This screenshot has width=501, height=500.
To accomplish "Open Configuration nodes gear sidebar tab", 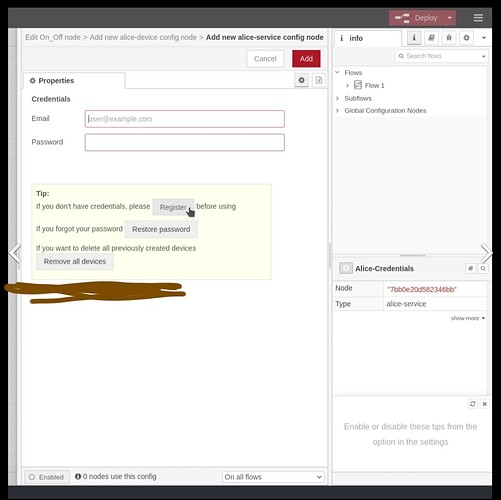I will coord(466,38).
